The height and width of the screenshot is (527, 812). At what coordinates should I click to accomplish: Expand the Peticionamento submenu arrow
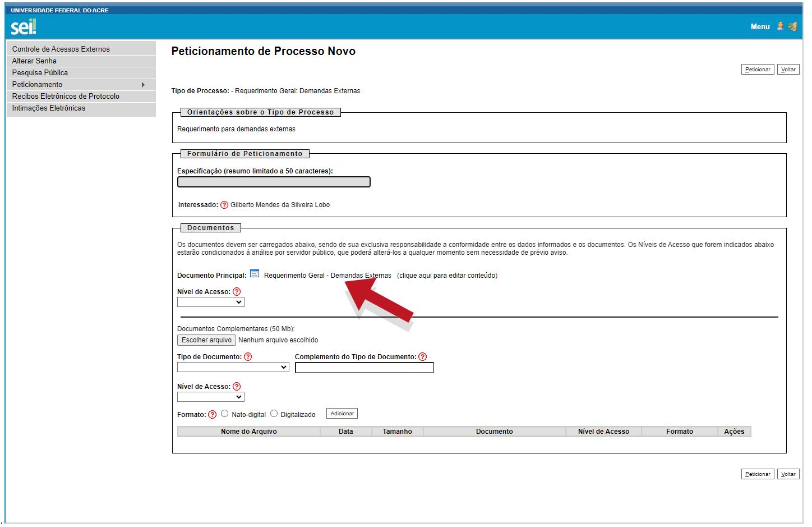coord(144,85)
